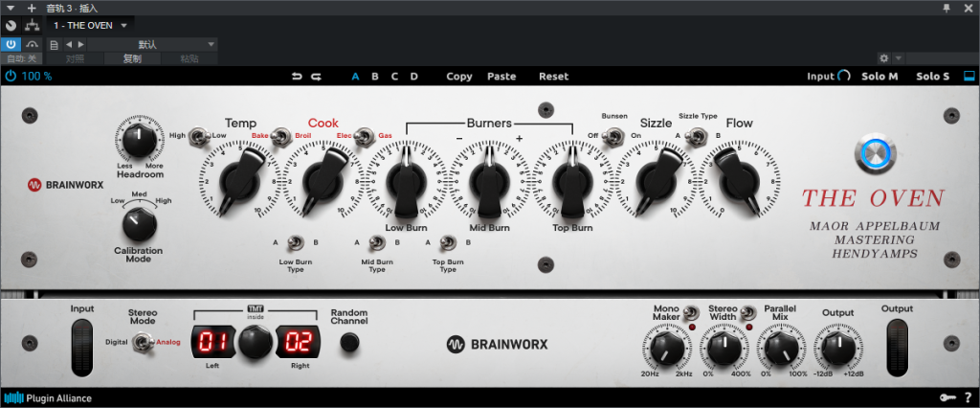Click the Headroom knob

coord(140,141)
